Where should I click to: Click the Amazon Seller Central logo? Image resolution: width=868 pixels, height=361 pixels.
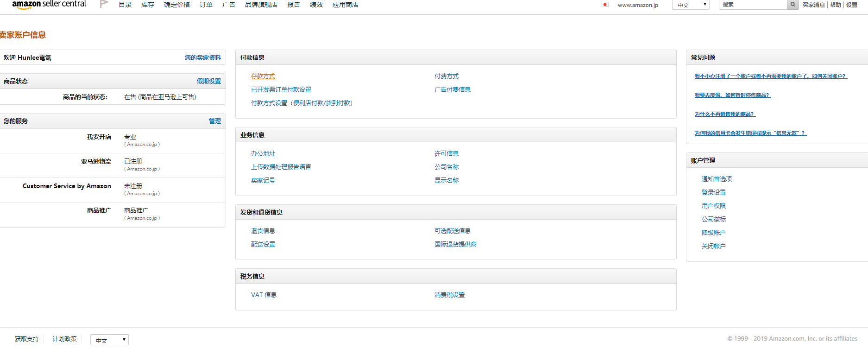49,4
